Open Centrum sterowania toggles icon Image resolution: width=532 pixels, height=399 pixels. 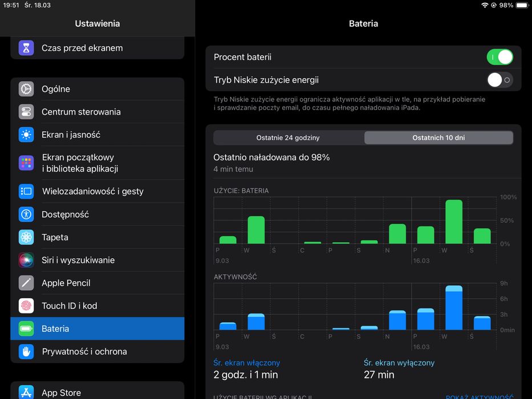(x=26, y=112)
